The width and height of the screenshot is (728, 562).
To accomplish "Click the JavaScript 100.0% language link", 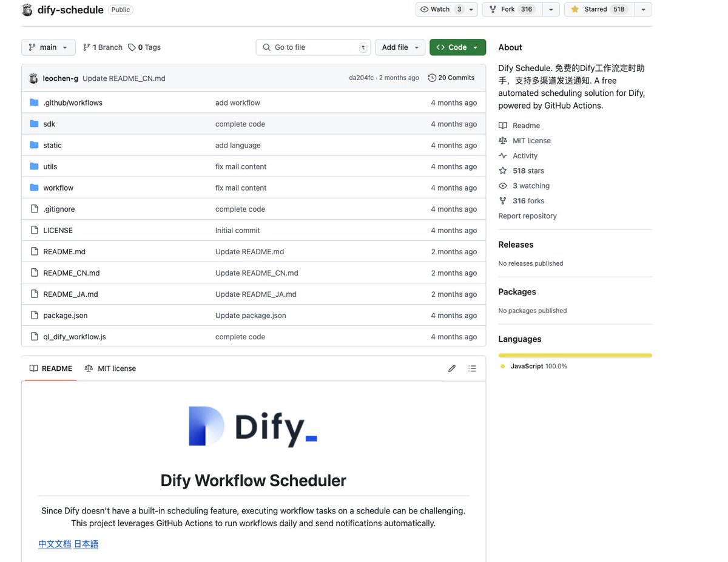I will click(x=534, y=367).
